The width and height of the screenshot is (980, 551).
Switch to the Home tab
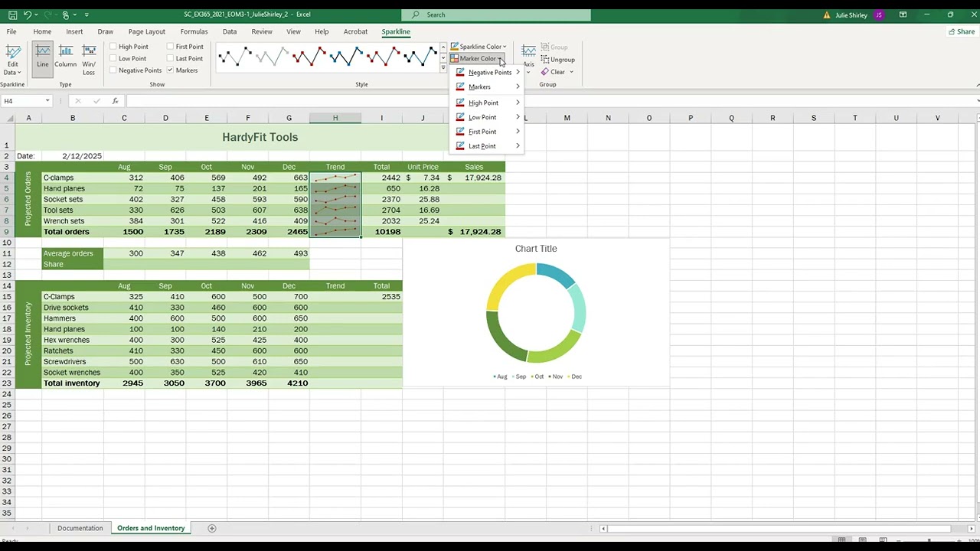point(42,31)
